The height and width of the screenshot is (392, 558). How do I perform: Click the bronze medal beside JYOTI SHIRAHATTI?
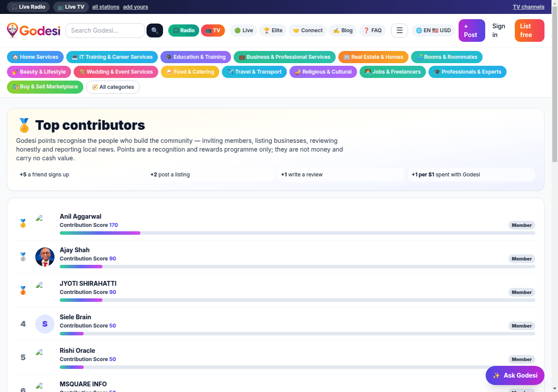23,291
